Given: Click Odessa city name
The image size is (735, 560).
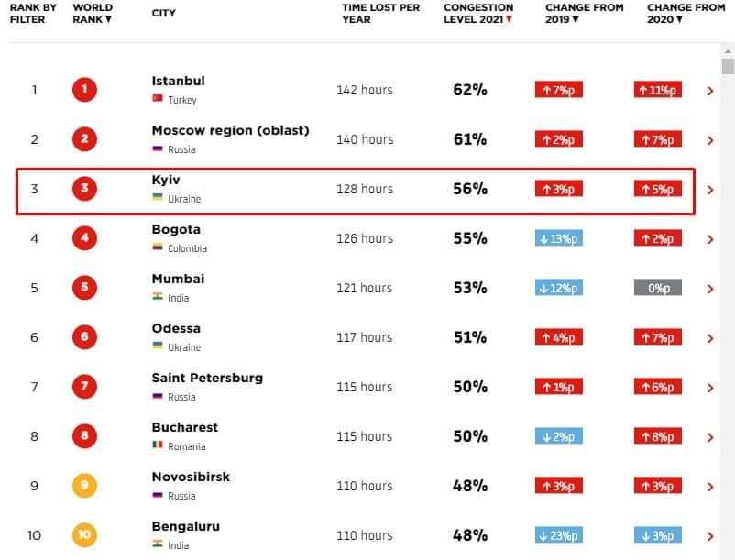Looking at the screenshot, I should 176,328.
